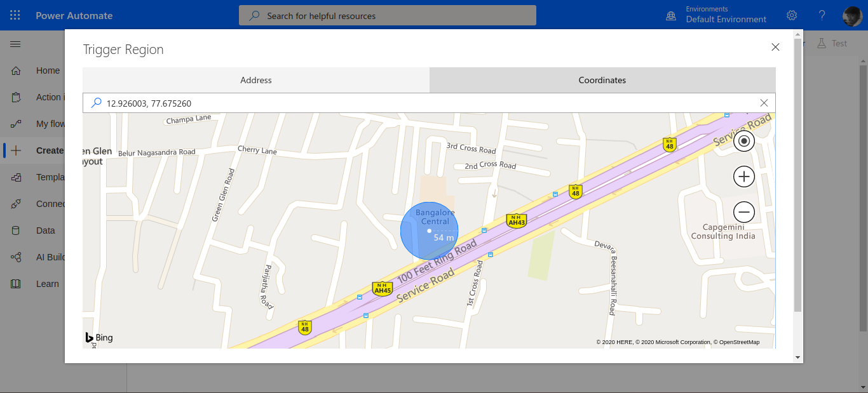Click the Capgemini Consulting India map label
This screenshot has width=868, height=393.
[723, 232]
